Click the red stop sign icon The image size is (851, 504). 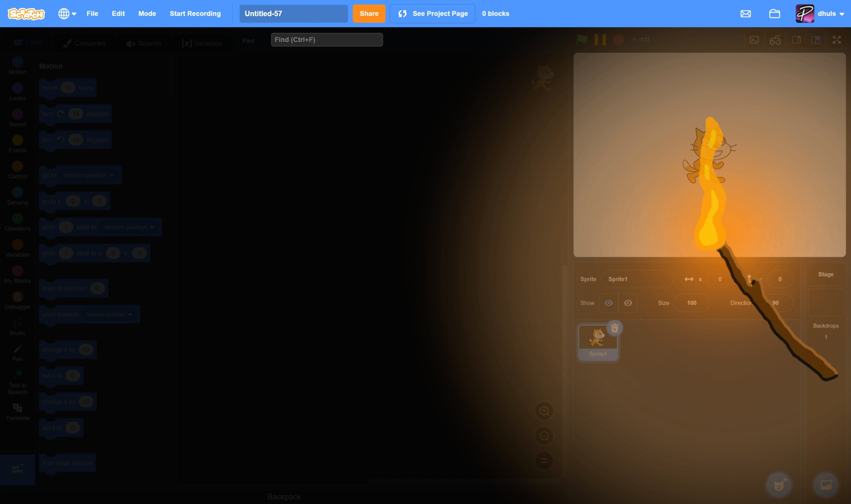618,39
